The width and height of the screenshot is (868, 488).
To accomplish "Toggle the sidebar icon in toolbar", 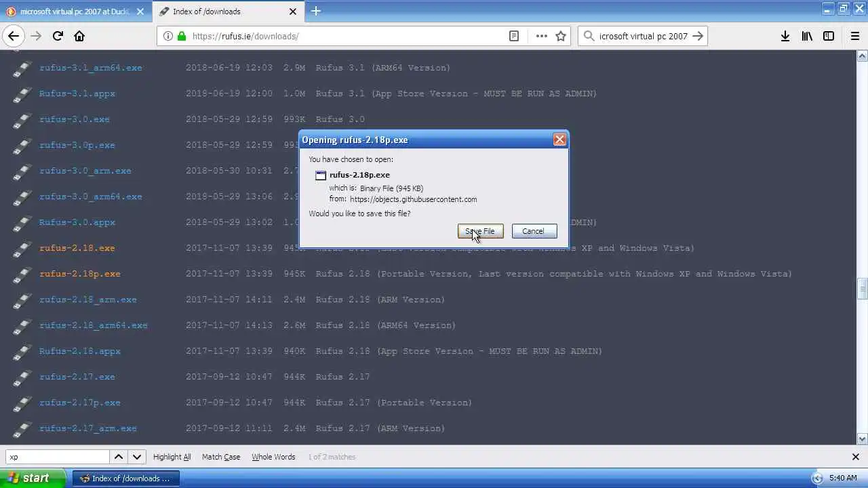I will click(829, 36).
